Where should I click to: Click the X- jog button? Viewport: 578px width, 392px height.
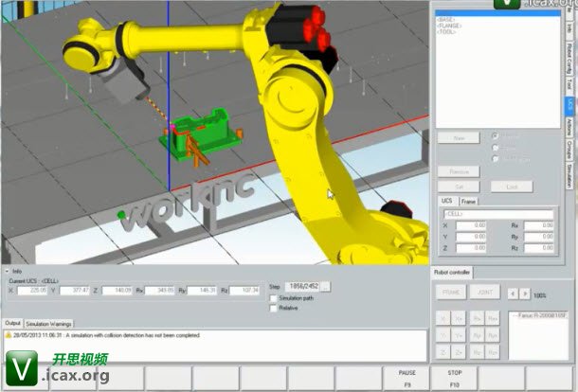tap(443, 318)
